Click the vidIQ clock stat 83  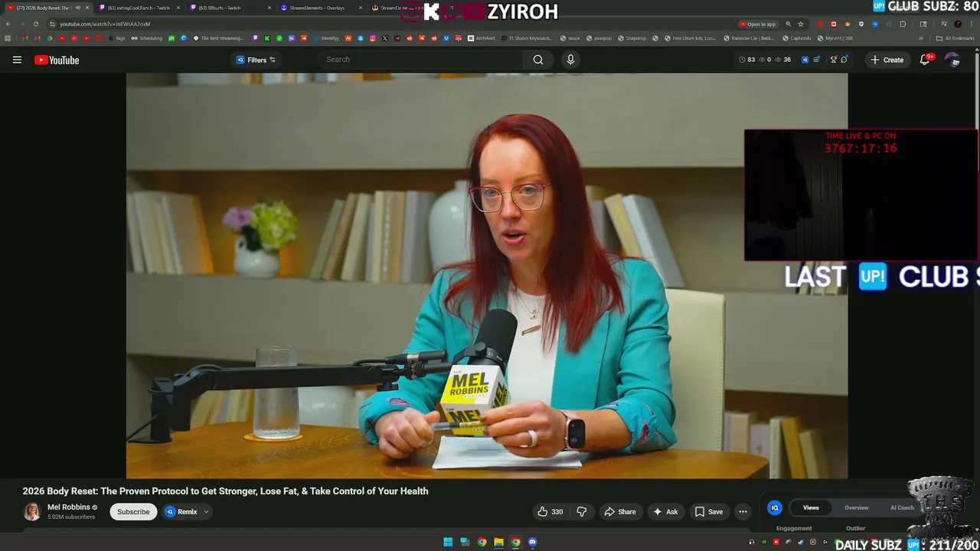(746, 60)
